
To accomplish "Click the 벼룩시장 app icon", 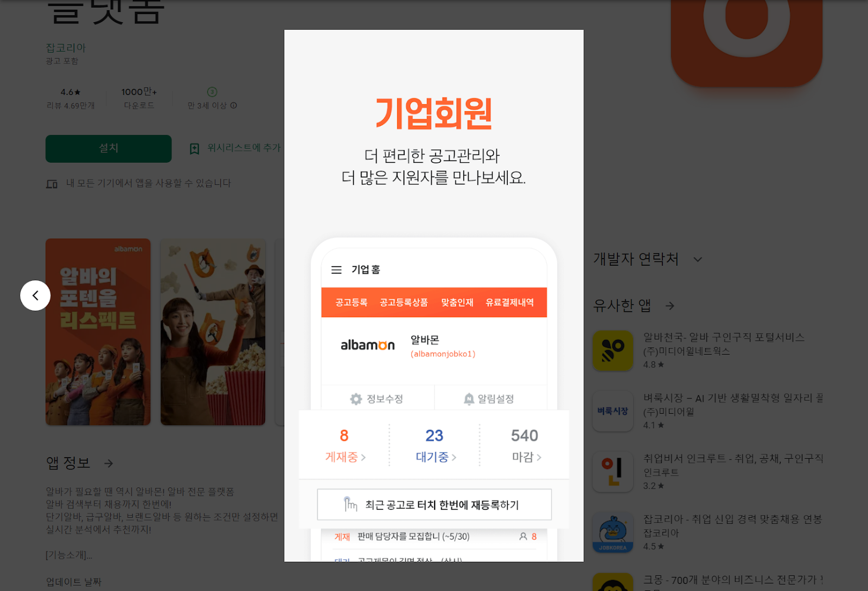I will (x=613, y=412).
